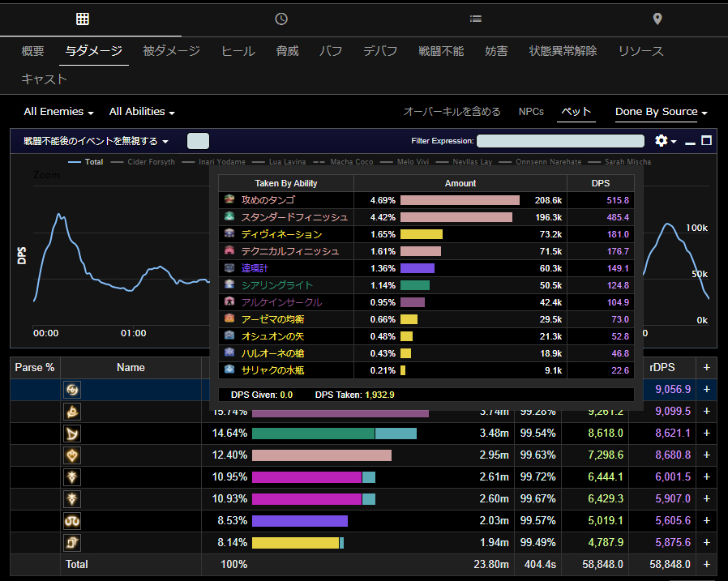Click the Dancer job icon in table
Viewport: 728px width, 581px height.
pyautogui.click(x=72, y=455)
